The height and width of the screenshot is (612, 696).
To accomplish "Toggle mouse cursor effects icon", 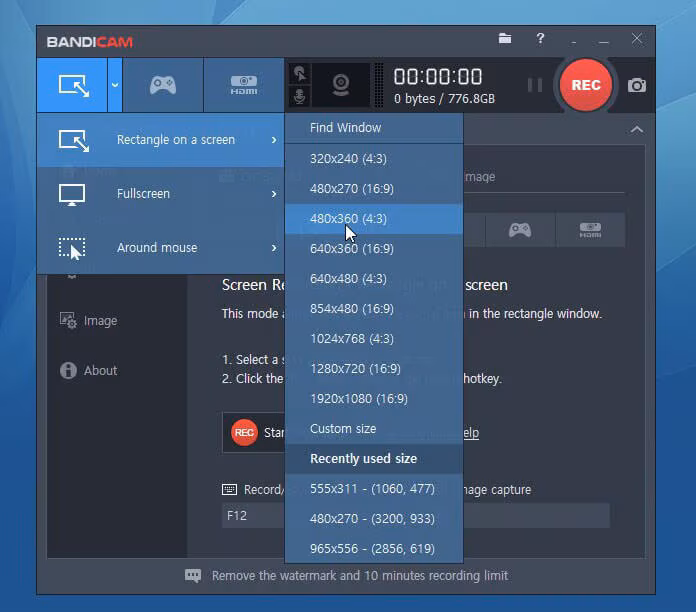I will click(300, 74).
